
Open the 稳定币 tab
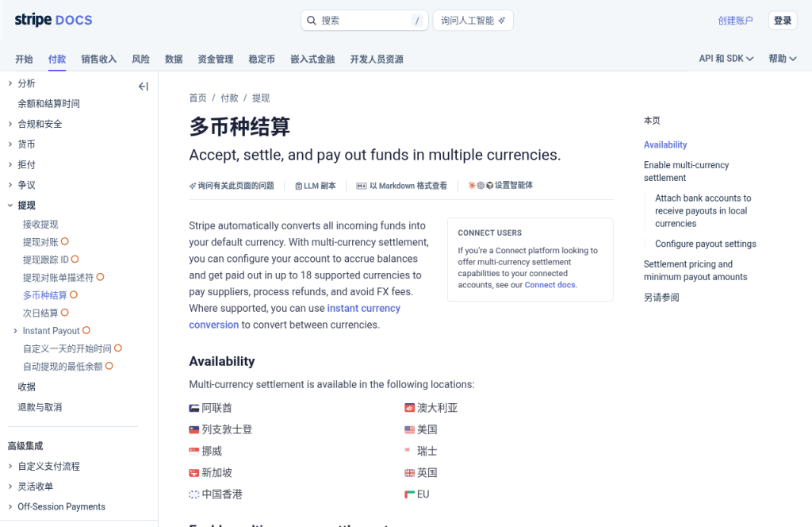(262, 59)
